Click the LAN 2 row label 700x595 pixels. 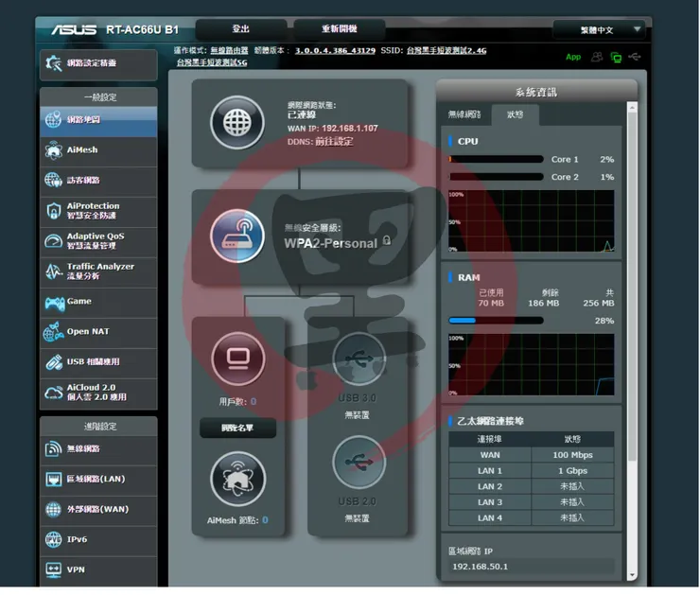(490, 486)
